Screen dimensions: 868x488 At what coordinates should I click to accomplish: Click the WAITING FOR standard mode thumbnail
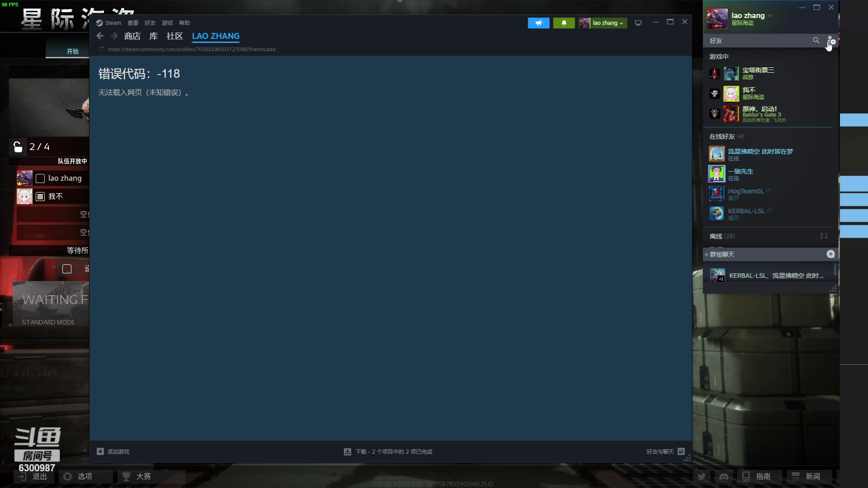coord(51,304)
